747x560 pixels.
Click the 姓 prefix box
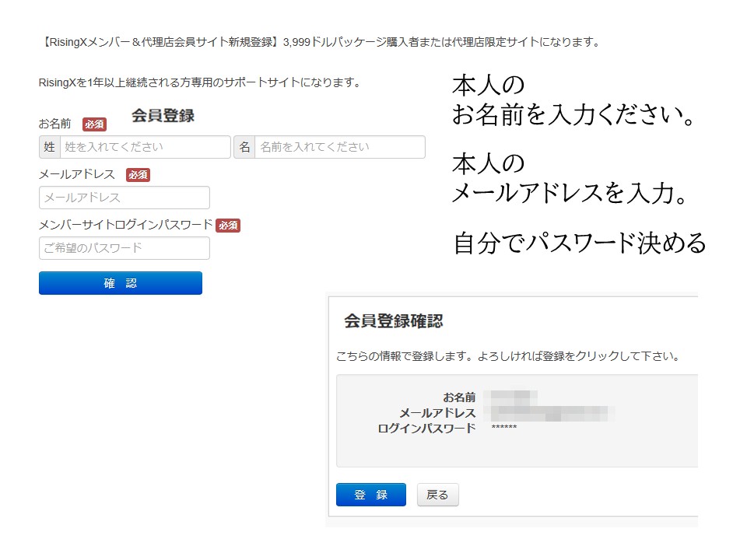tap(49, 147)
